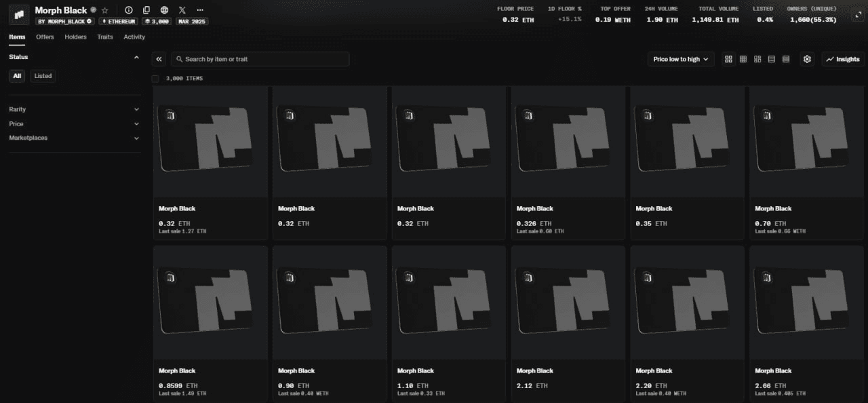Switch to the Offers tab
The height and width of the screenshot is (403, 868).
click(45, 37)
